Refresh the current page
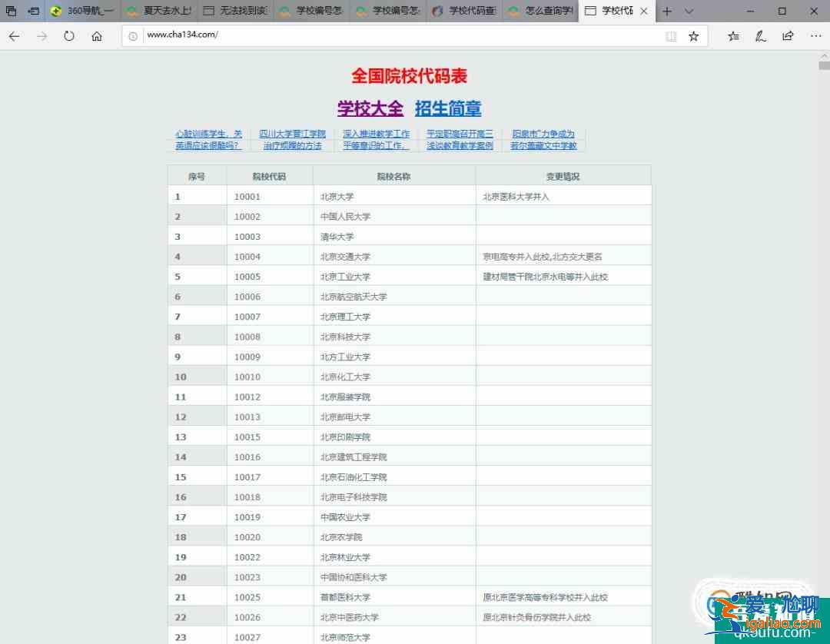This screenshot has width=830, height=644. pos(69,36)
